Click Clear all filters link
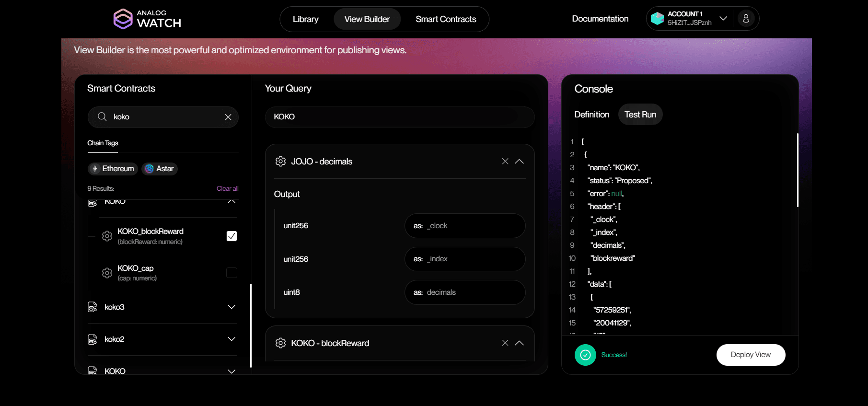This screenshot has height=406, width=868. 227,188
